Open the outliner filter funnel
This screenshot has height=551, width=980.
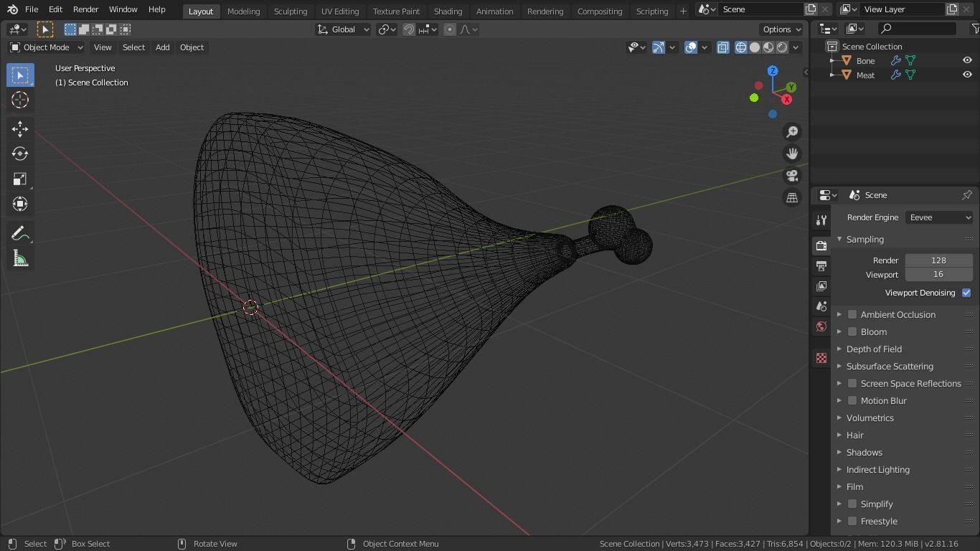tap(974, 29)
